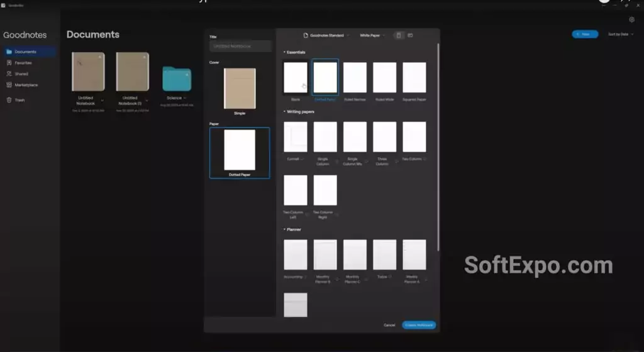
Task: Open the White Paper color dropdown
Action: click(x=372, y=35)
